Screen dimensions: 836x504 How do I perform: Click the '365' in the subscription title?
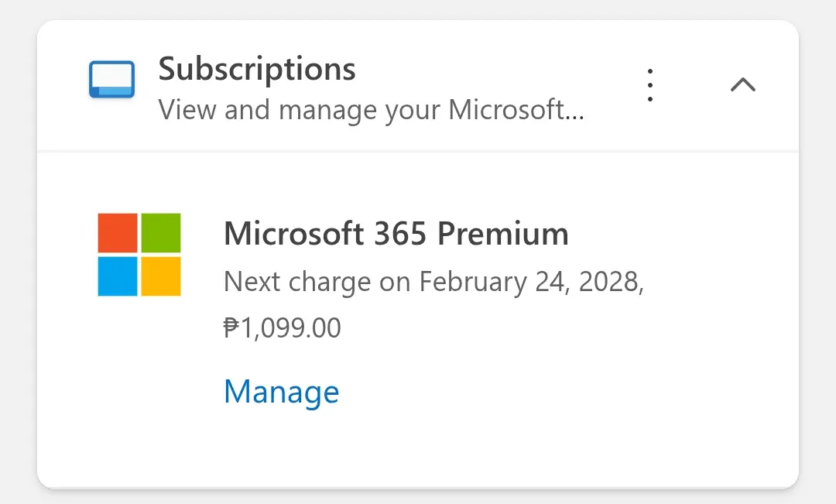400,234
